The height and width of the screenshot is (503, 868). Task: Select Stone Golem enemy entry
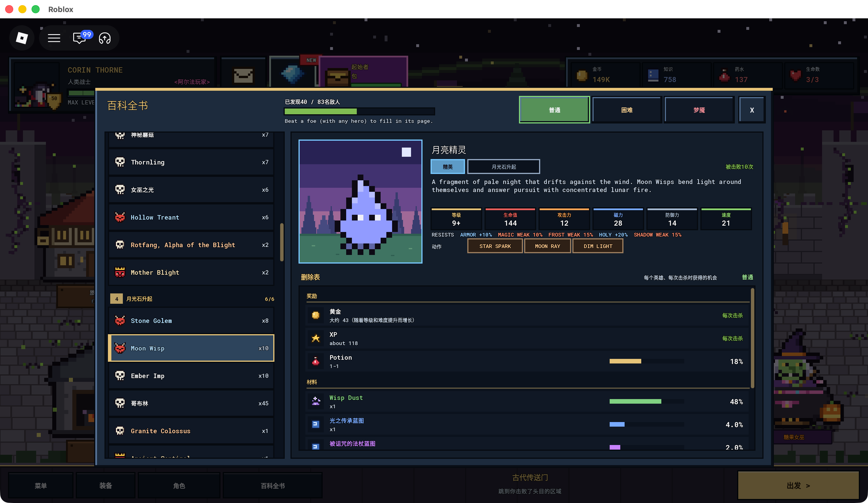tap(191, 320)
